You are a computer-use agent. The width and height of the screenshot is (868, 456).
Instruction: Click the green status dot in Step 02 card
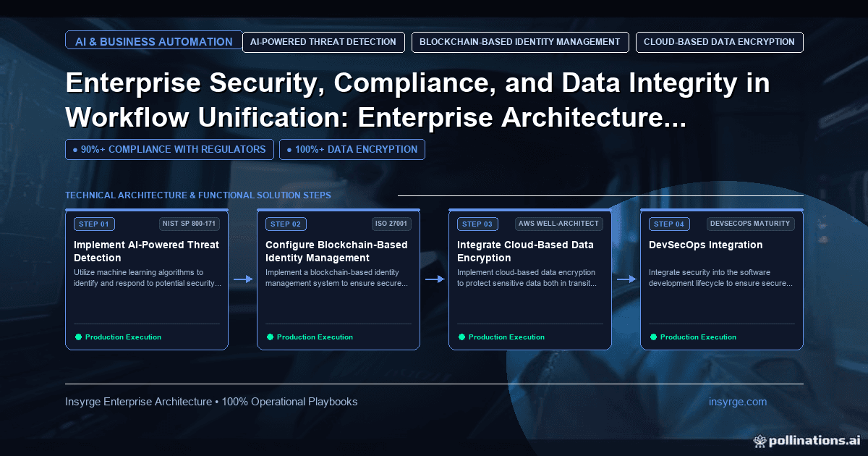[x=270, y=337]
